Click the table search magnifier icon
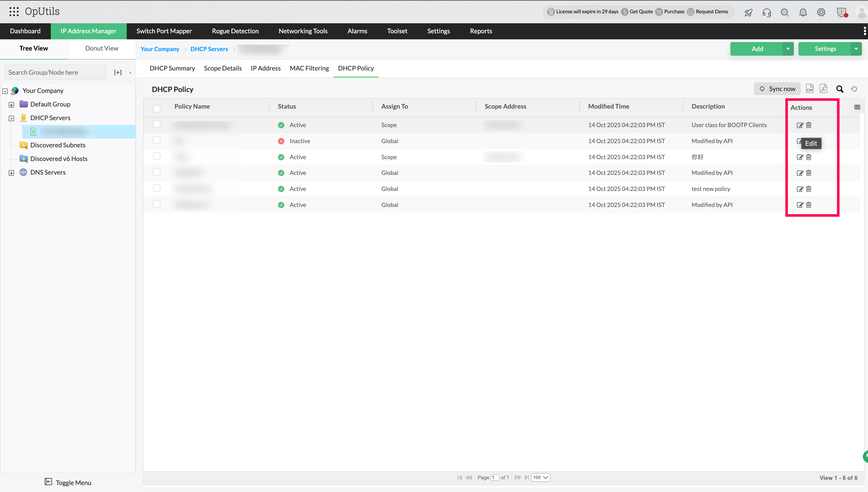 840,89
